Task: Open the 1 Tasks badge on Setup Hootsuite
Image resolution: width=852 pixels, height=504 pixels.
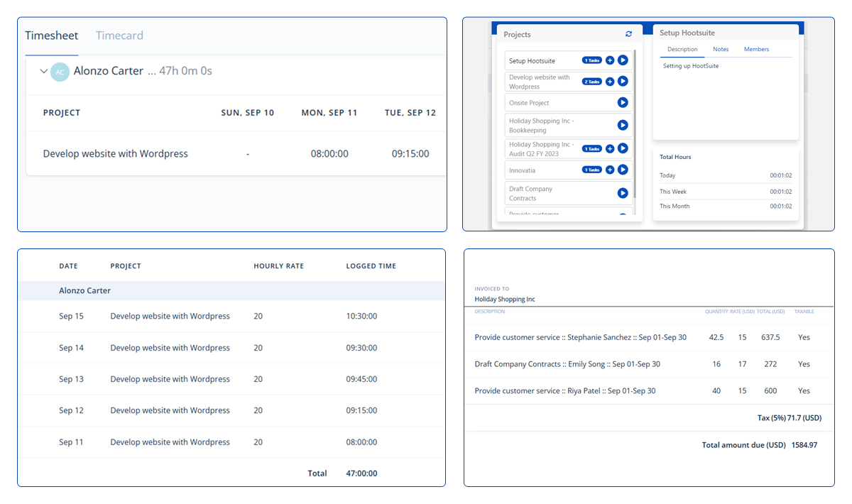Action: [592, 60]
